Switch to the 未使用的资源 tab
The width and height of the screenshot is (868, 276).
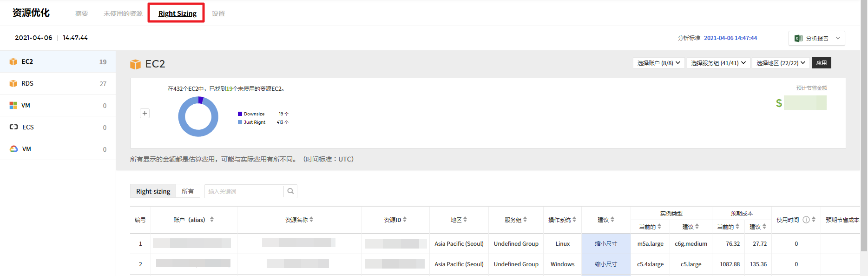pos(123,13)
